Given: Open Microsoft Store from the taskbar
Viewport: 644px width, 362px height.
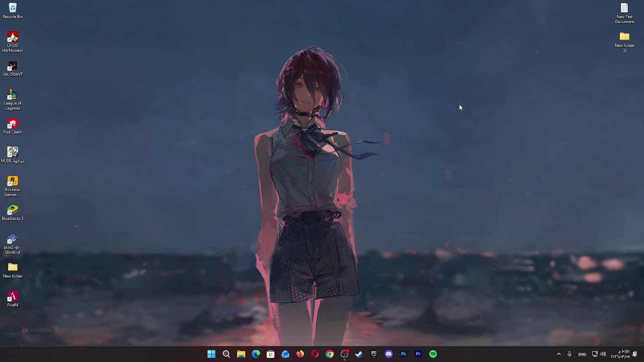Looking at the screenshot, I should (271, 354).
